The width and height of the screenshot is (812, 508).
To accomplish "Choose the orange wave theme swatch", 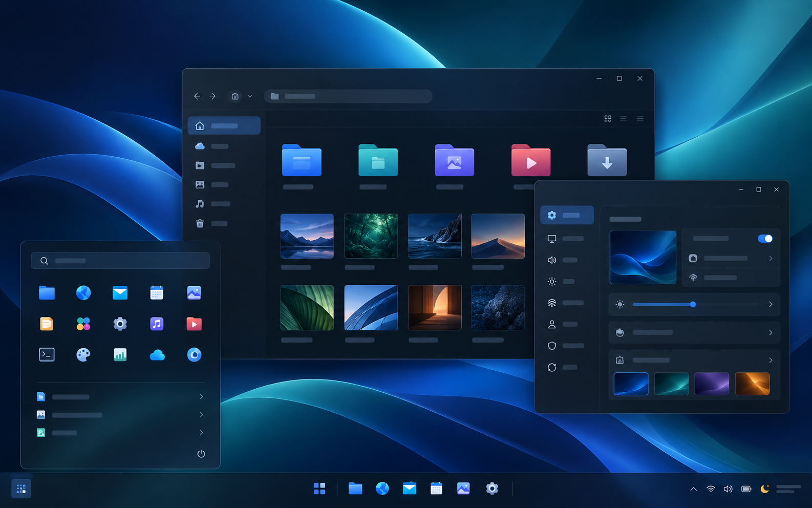I will (752, 384).
